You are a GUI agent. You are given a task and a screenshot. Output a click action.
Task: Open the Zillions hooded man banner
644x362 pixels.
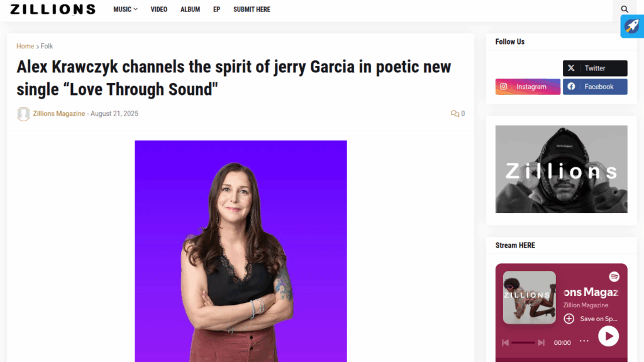click(561, 169)
